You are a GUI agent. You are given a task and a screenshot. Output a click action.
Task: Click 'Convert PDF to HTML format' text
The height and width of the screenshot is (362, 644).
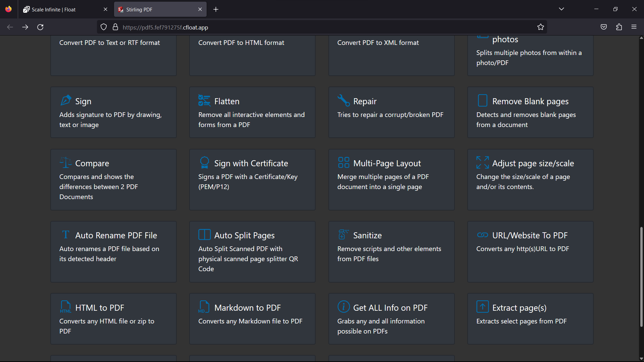[x=241, y=43]
